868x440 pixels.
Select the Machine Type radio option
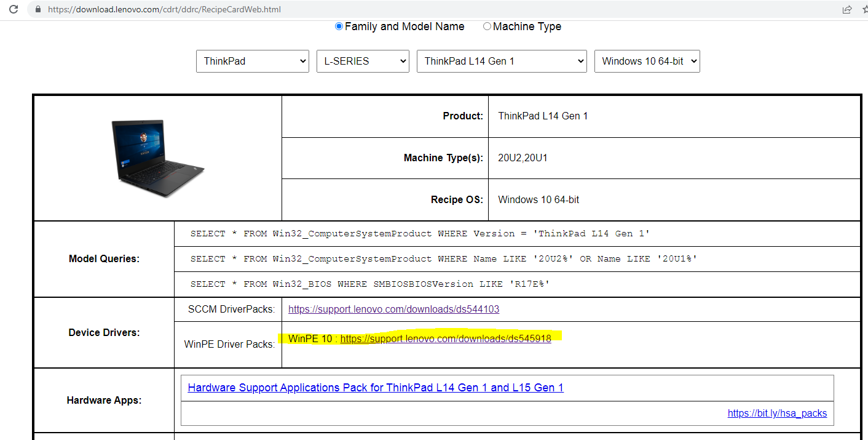(x=487, y=26)
